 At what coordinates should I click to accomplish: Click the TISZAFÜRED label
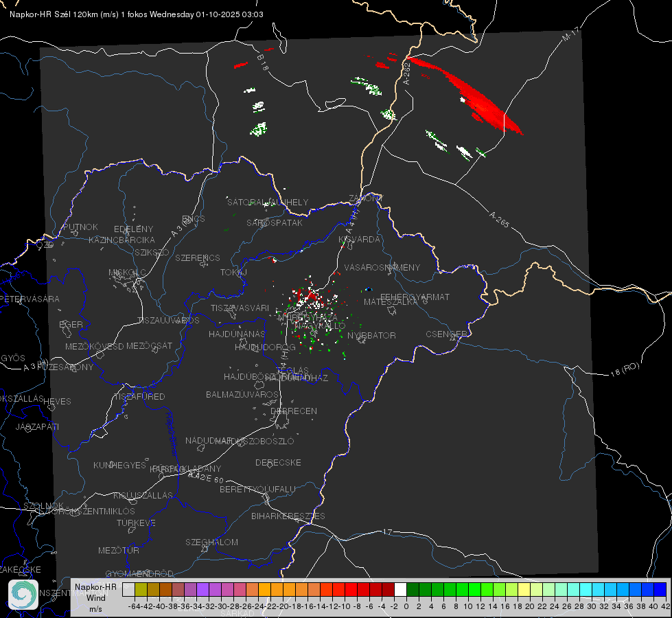click(x=139, y=397)
